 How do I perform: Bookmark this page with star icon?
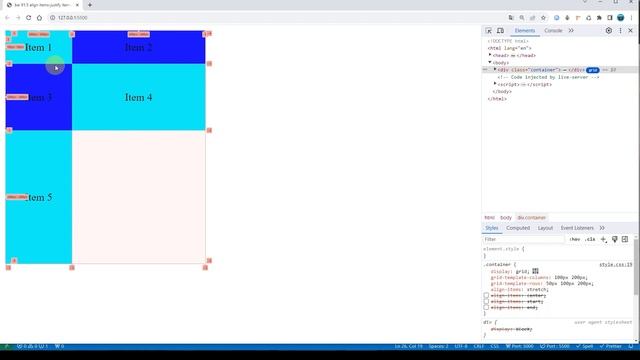pos(543,18)
